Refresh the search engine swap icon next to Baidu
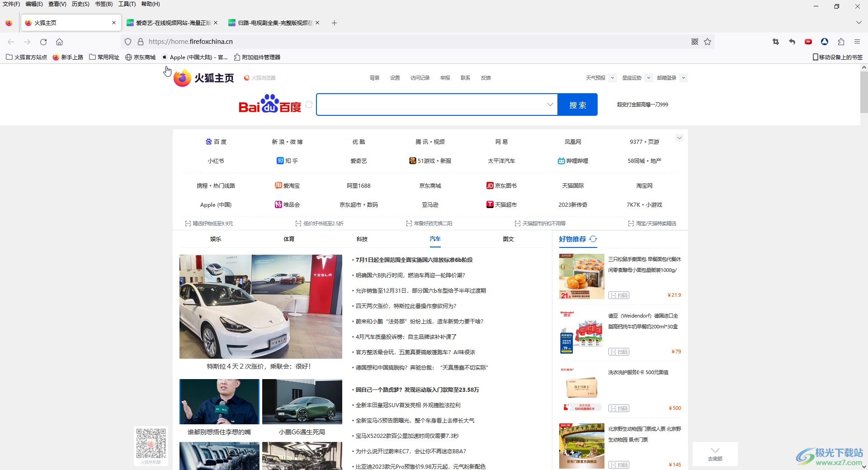 coord(309,104)
